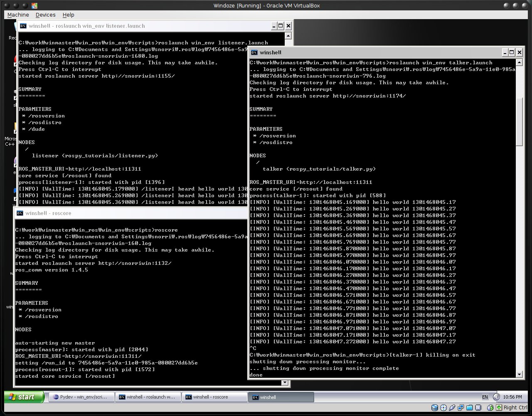Click "process[listener-1]: started with pid [1396]" line

pos(91,182)
